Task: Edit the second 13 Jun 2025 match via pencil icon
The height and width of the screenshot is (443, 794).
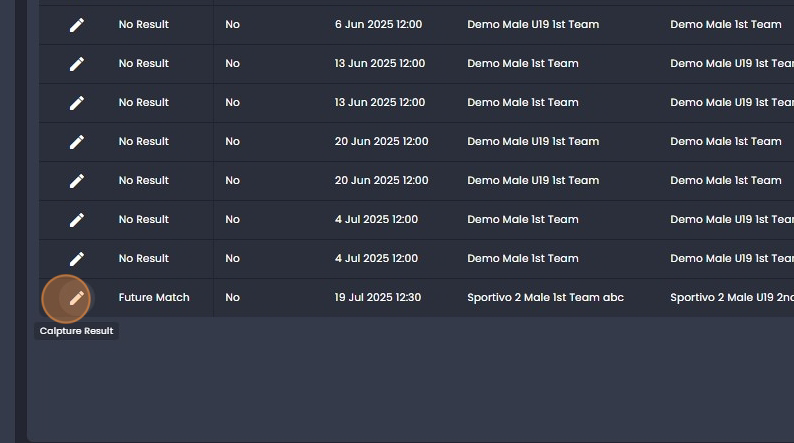Action: [77, 103]
